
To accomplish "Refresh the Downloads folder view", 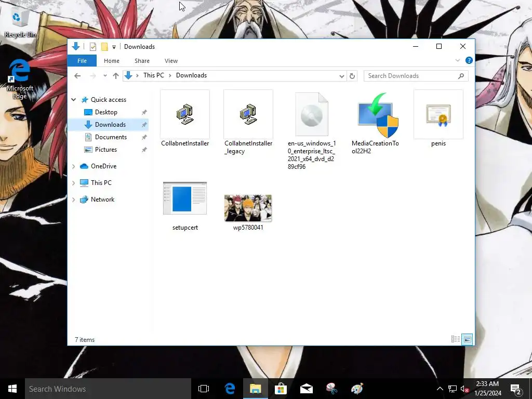I will click(352, 76).
